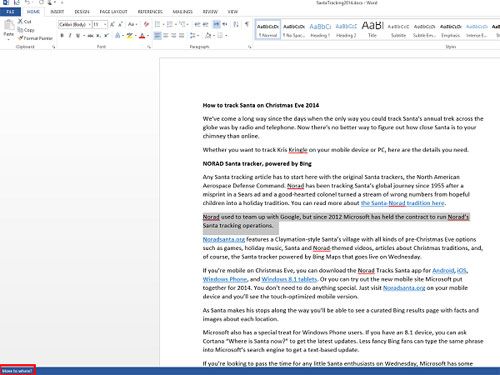Activate the Format Painter

point(35,38)
